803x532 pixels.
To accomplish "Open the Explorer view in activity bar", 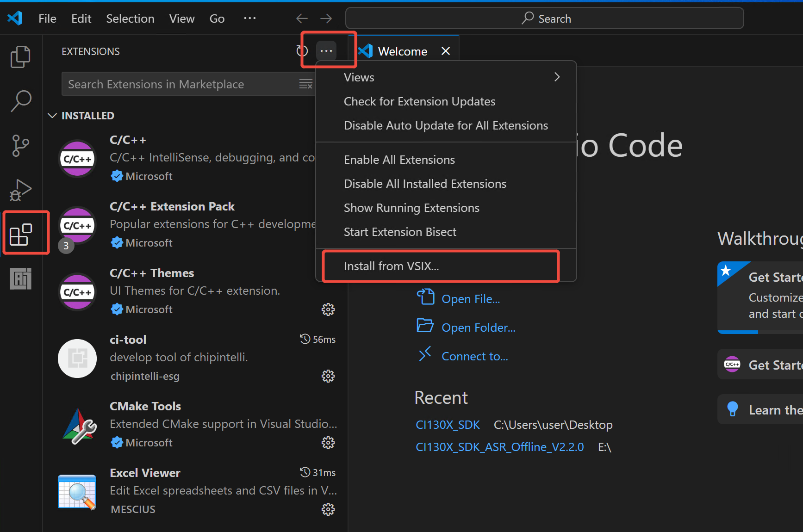I will (20, 56).
